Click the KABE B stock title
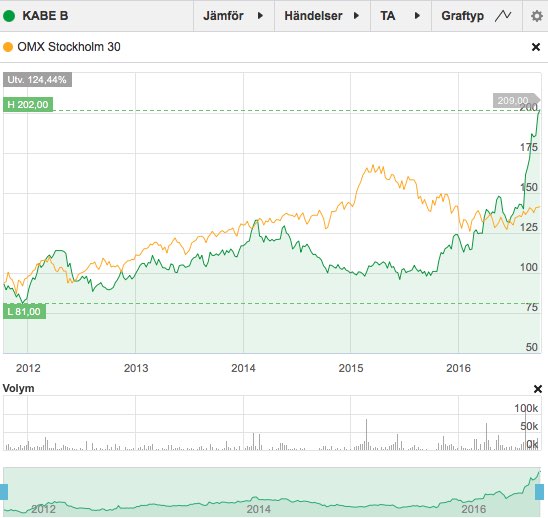This screenshot has width=548, height=518. tap(45, 16)
